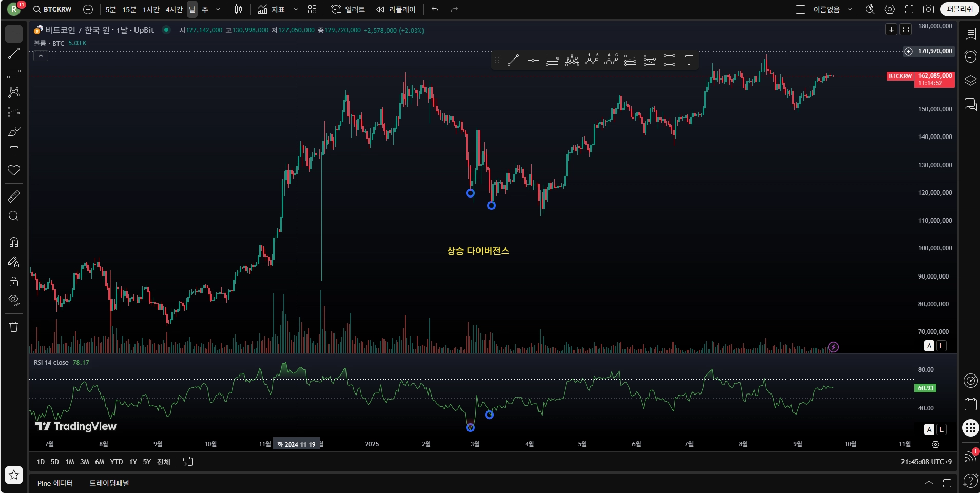Toggle stay in drawing mode
The width and height of the screenshot is (980, 493).
[14, 262]
